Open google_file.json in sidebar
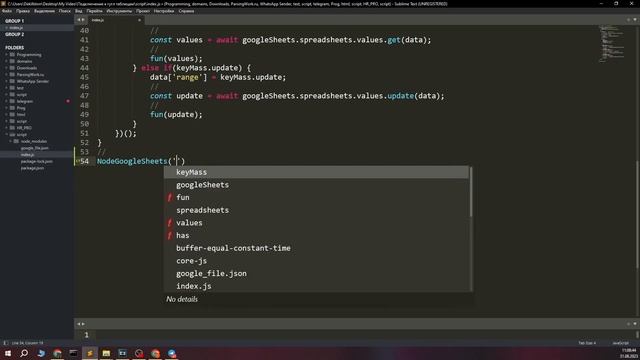 tap(35, 148)
